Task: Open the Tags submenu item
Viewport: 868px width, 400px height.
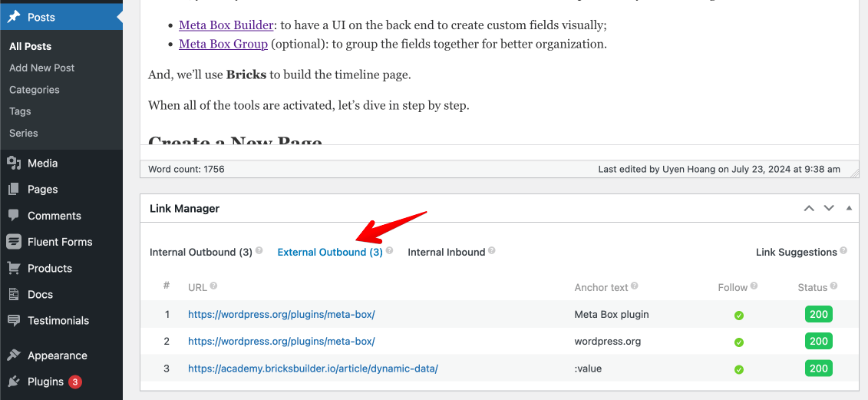Action: 20,111
